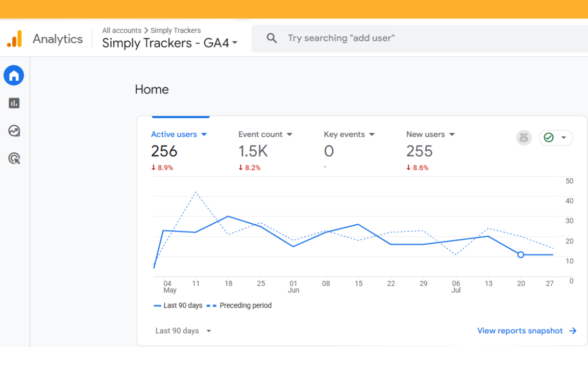Select the New users 255 metric tab
The width and height of the screenshot is (588, 376).
[x=431, y=151]
